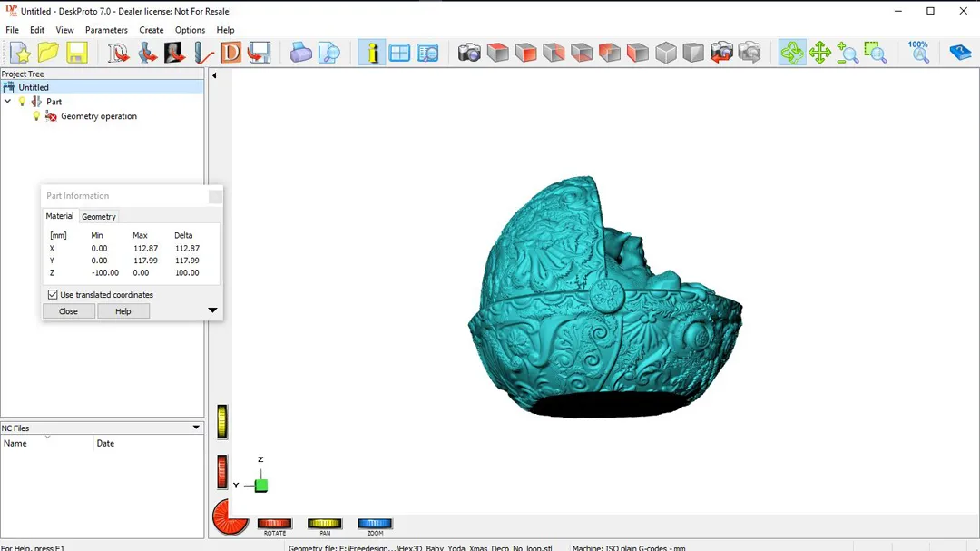Switch to the Geometry tab
The height and width of the screenshot is (551, 980).
pyautogui.click(x=99, y=217)
